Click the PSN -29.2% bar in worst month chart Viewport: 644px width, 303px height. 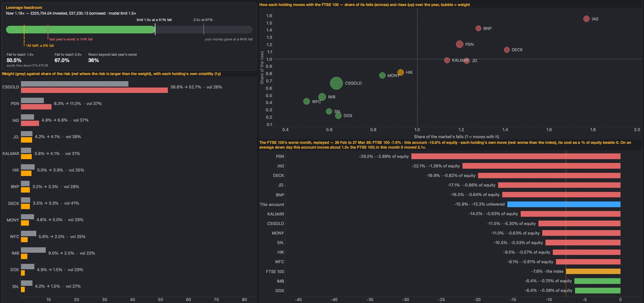coord(516,156)
